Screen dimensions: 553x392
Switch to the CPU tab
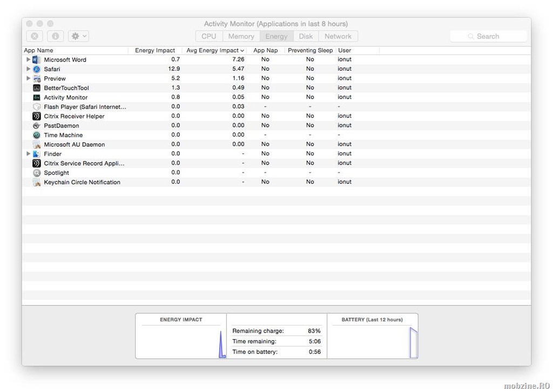click(209, 36)
